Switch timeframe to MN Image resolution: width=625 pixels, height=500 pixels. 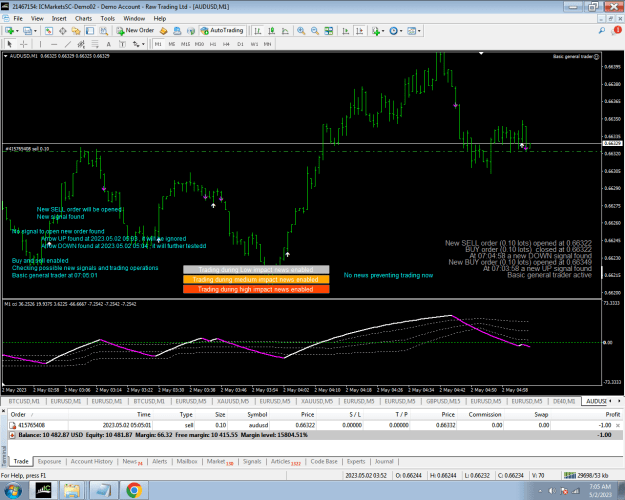pyautogui.click(x=267, y=44)
